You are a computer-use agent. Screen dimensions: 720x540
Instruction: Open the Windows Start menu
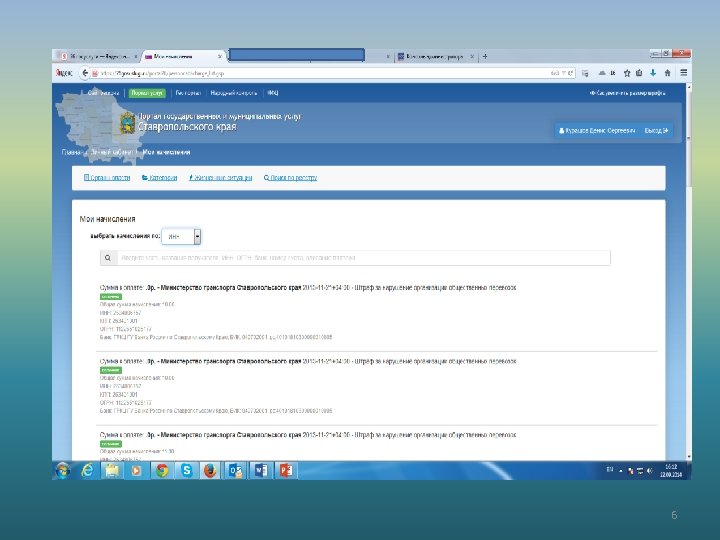point(63,470)
